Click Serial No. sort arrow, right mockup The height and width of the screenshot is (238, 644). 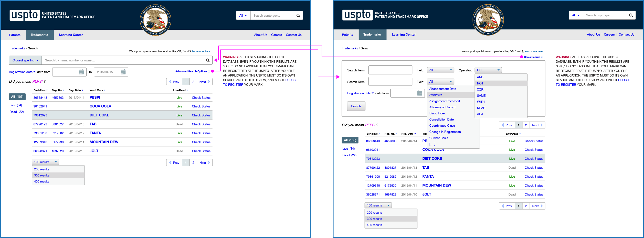point(379,134)
